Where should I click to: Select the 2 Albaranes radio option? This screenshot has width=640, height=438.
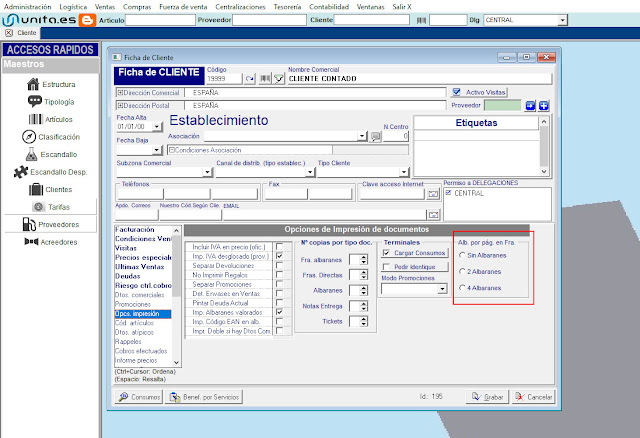[x=461, y=271]
